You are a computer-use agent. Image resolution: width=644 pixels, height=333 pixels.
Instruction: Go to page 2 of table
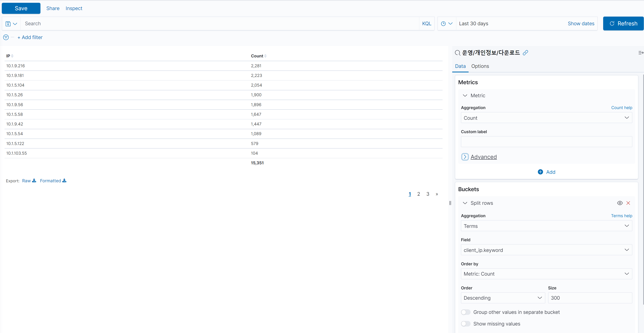[x=418, y=194]
